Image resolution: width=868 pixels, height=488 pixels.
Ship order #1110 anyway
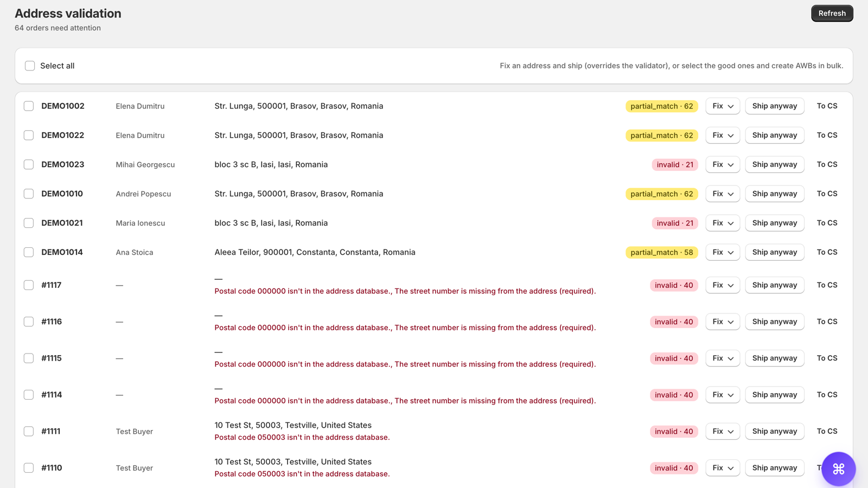pyautogui.click(x=775, y=468)
